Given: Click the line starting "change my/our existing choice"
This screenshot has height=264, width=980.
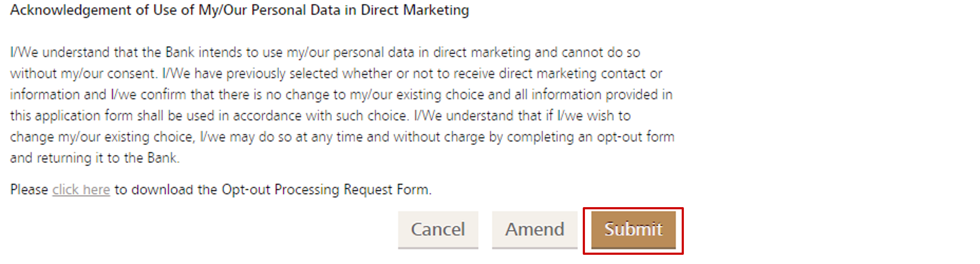Looking at the screenshot, I should coord(102,137).
